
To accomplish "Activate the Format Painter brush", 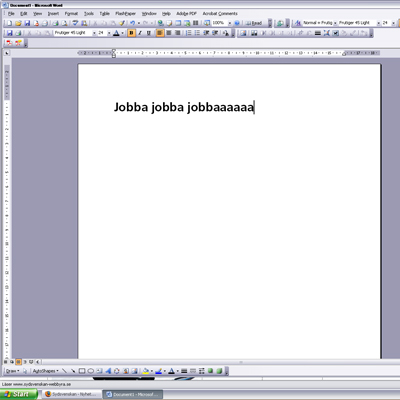I will 122,23.
